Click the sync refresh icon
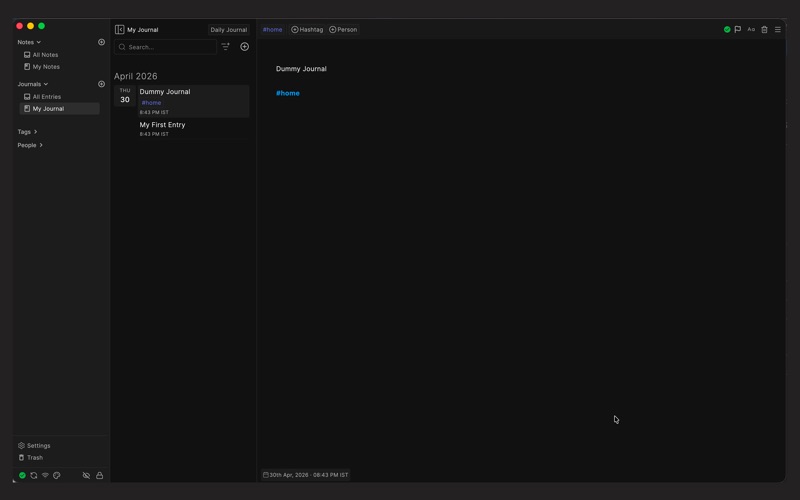 (34, 475)
